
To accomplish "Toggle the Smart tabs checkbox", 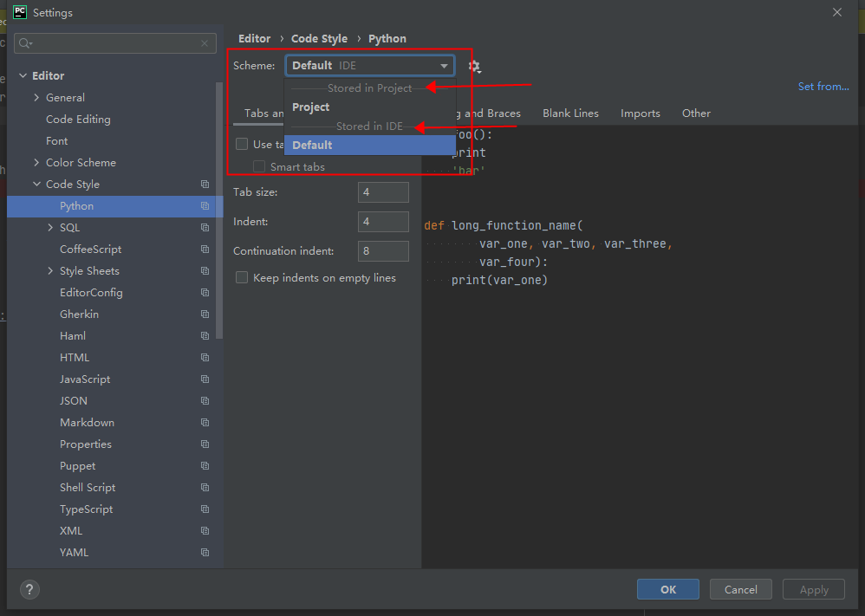I will pos(259,166).
